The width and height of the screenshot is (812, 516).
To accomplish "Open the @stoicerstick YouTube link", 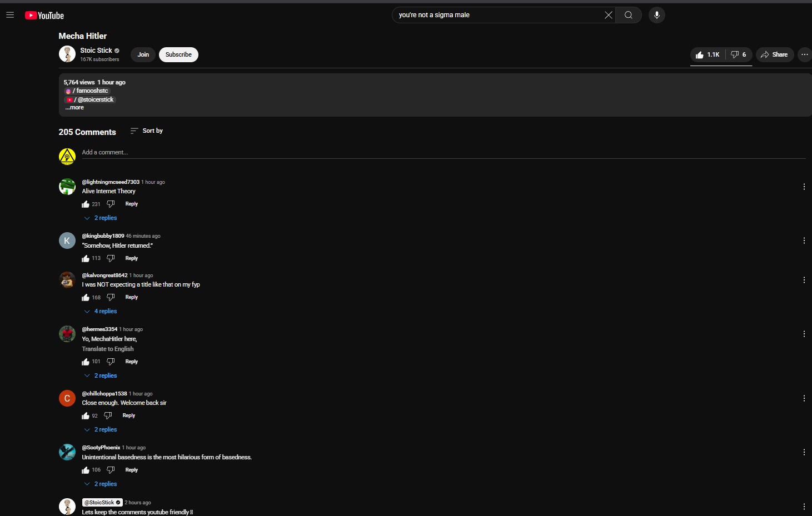I will coord(91,99).
